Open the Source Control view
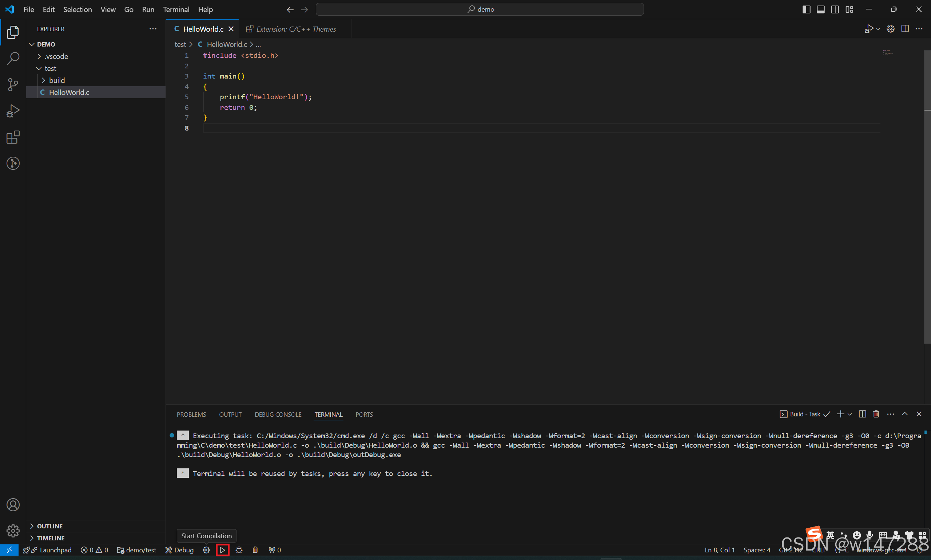931x560 pixels. tap(13, 84)
